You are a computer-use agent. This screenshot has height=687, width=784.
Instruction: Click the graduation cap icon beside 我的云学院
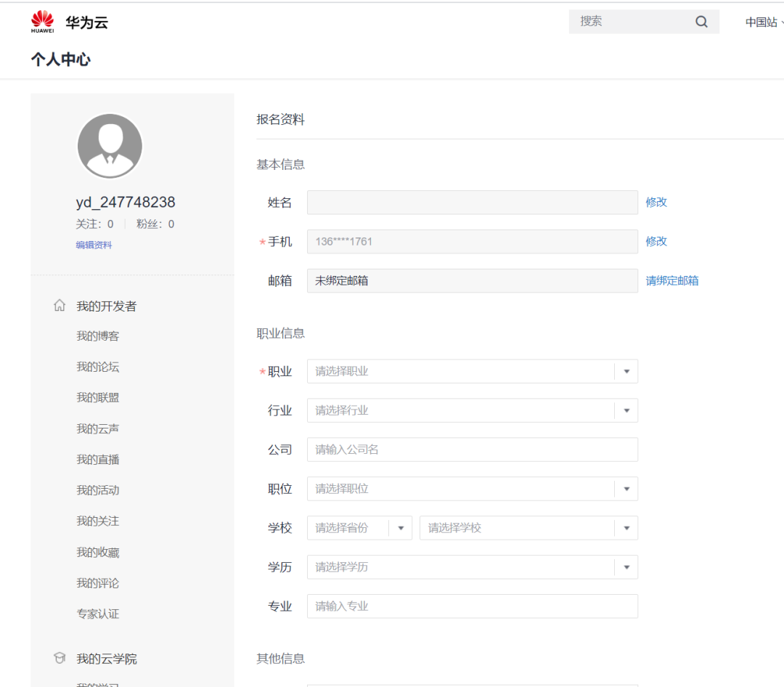tap(60, 658)
